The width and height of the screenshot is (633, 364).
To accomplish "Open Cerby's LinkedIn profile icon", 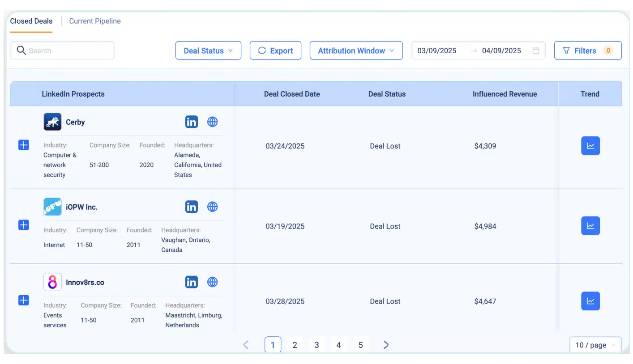I will 192,122.
